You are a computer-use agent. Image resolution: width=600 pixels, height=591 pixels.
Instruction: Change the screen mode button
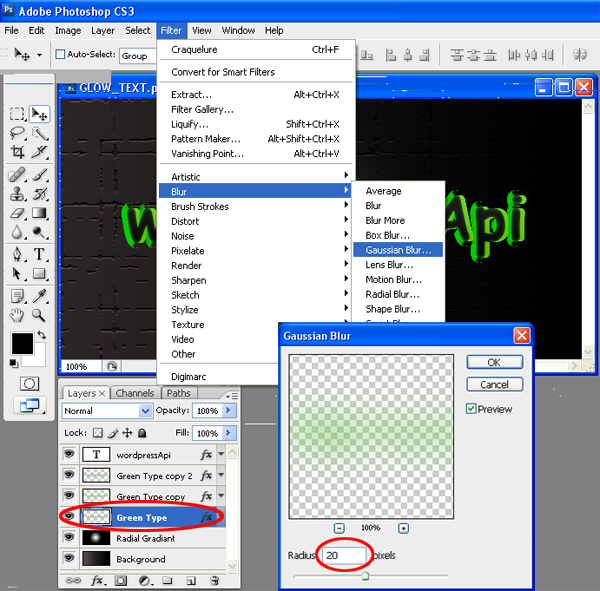click(29, 405)
